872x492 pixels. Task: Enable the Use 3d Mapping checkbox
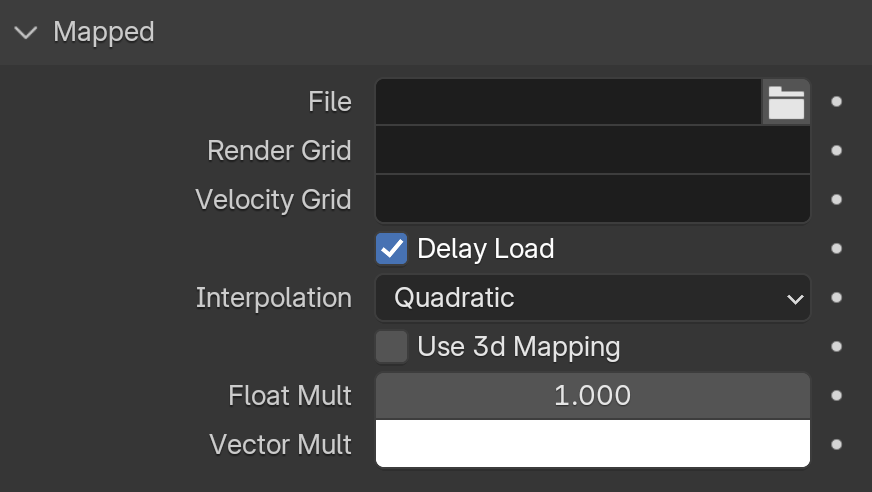(x=392, y=346)
